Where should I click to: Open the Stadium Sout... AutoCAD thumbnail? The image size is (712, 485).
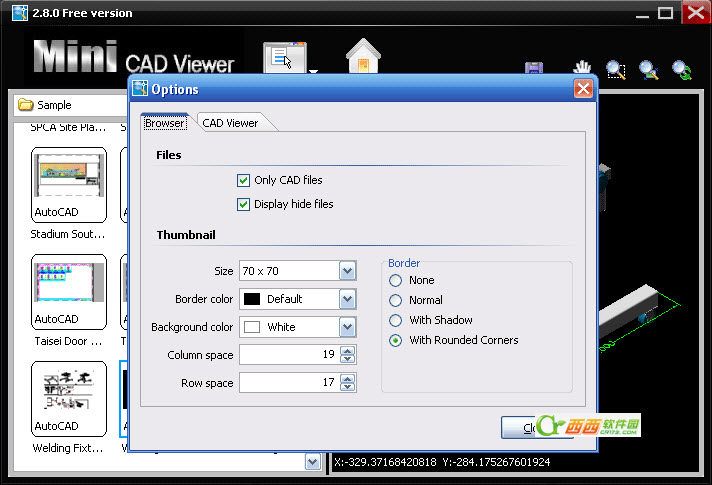pyautogui.click(x=69, y=185)
